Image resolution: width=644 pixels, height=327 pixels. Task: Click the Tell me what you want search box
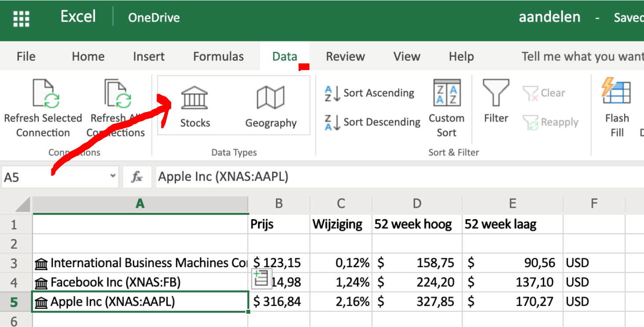tap(582, 56)
